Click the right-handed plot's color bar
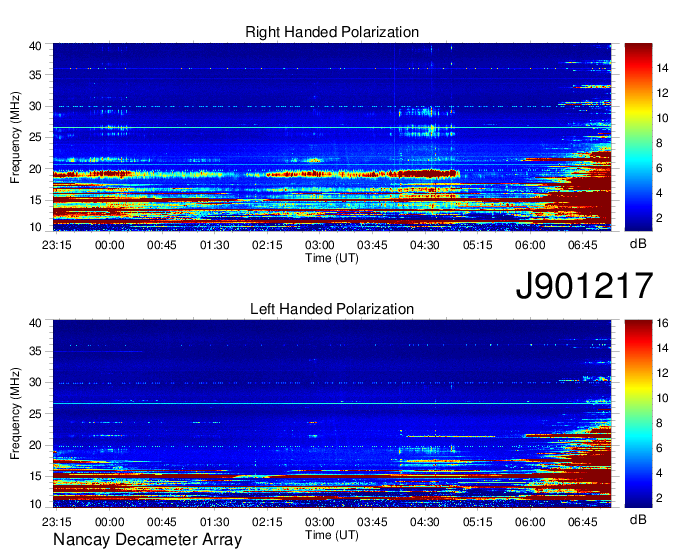Image resolution: width=680 pixels, height=552 pixels. (638, 137)
